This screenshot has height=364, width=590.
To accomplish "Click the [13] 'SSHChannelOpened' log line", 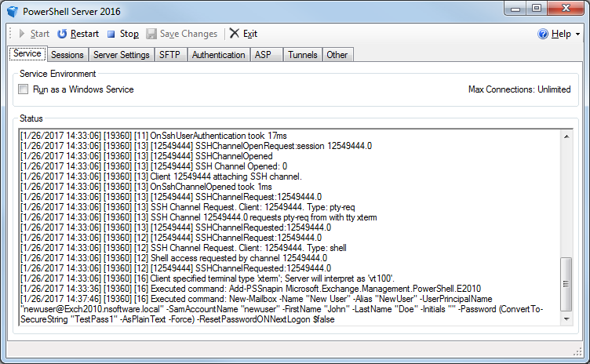I will coord(147,156).
